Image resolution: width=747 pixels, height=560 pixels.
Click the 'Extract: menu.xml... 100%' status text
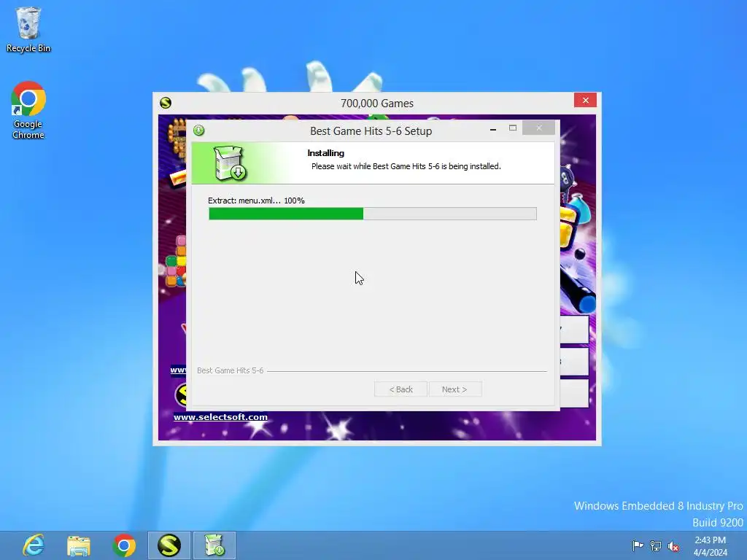(x=256, y=201)
